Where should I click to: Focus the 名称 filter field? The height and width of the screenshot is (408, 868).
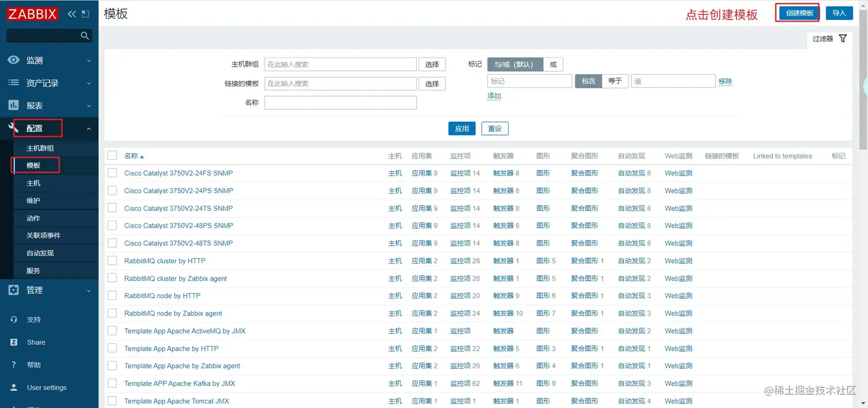pyautogui.click(x=340, y=103)
